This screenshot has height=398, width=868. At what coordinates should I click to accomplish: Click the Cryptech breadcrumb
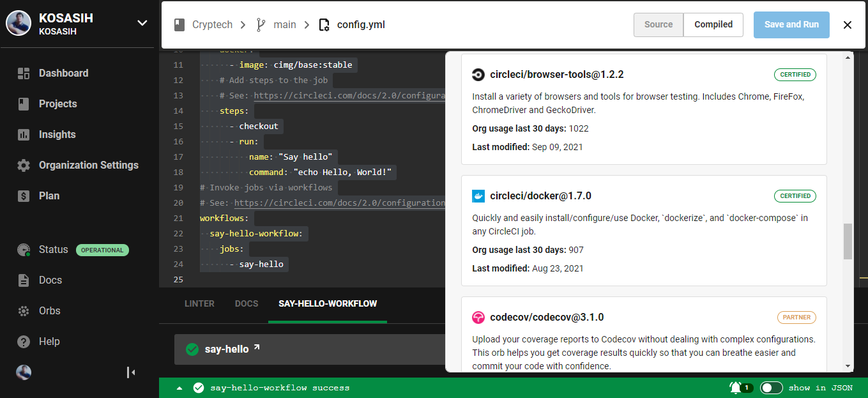click(x=213, y=25)
